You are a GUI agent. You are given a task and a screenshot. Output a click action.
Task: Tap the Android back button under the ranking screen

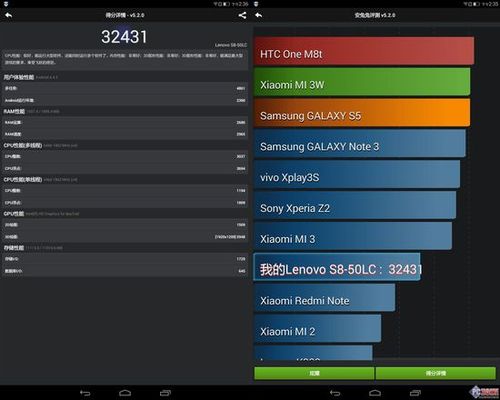(x=335, y=393)
